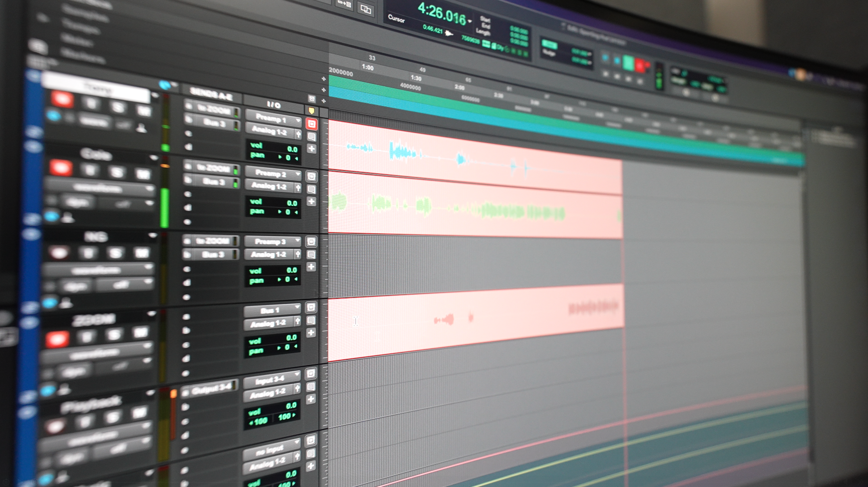Image resolution: width=868 pixels, height=487 pixels.
Task: Open the comments icon in the Bus 1 track
Action: click(x=311, y=320)
